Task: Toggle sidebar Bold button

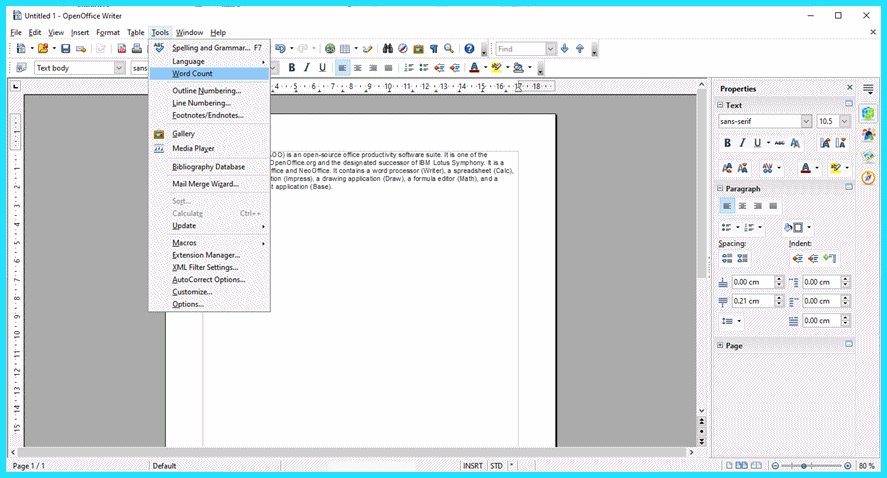Action: point(727,143)
